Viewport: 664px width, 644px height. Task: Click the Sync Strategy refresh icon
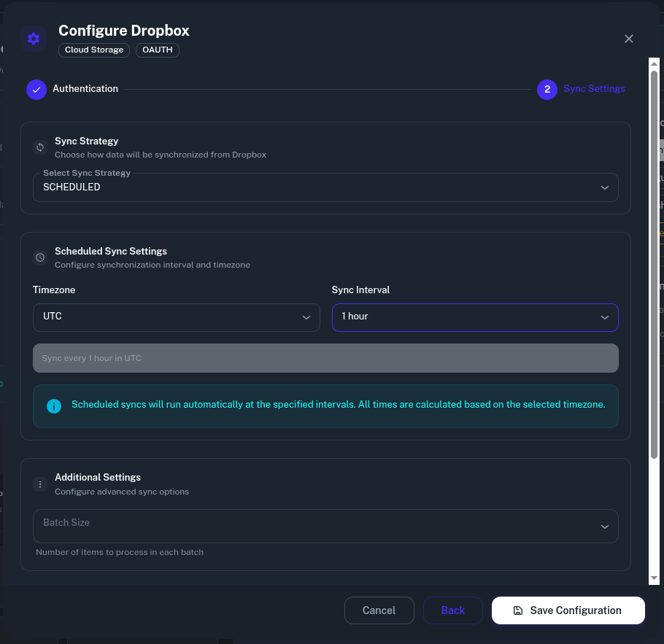click(40, 147)
